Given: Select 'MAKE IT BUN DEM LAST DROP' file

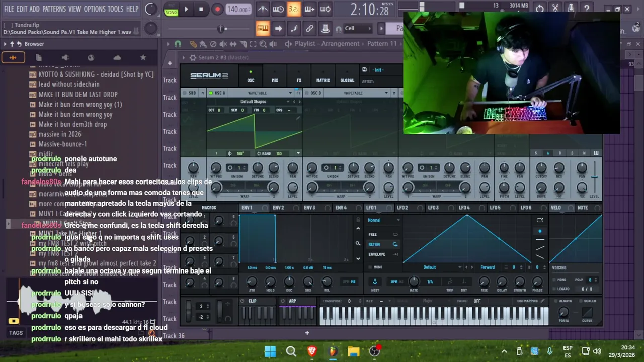Looking at the screenshot, I should 78,94.
